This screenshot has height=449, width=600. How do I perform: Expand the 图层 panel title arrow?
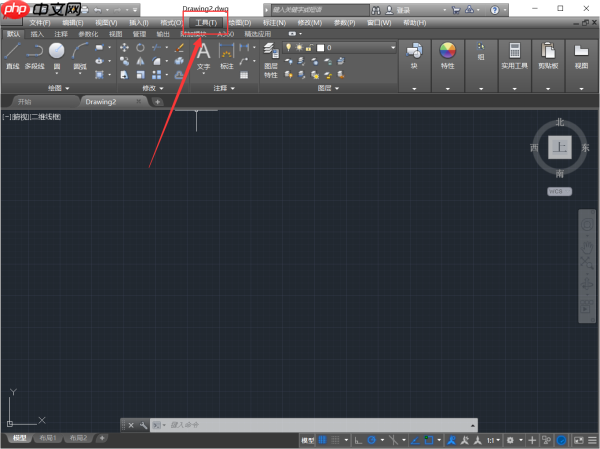[x=337, y=88]
